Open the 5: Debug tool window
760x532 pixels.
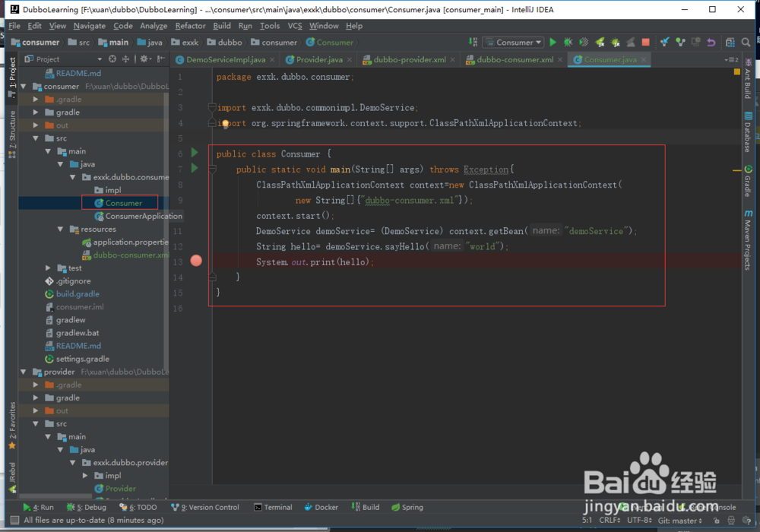[87, 507]
